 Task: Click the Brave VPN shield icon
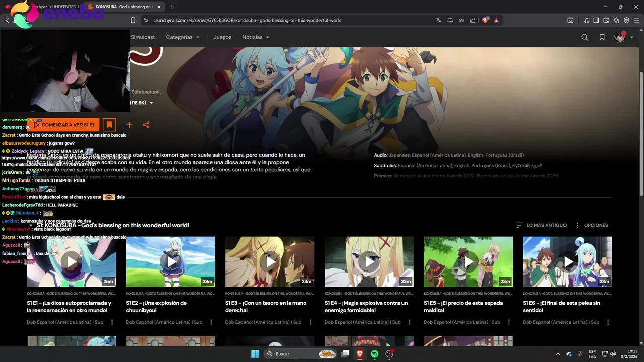[626, 20]
